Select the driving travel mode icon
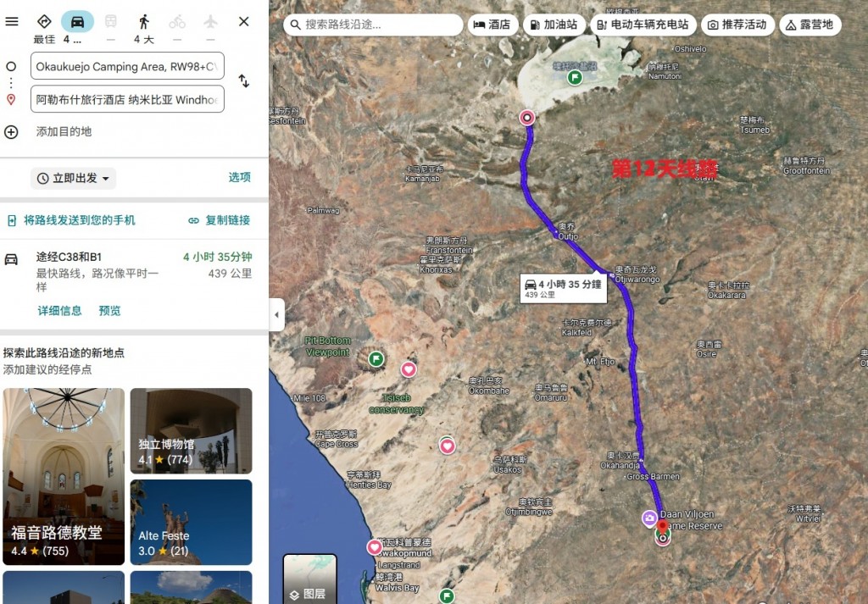 click(77, 21)
